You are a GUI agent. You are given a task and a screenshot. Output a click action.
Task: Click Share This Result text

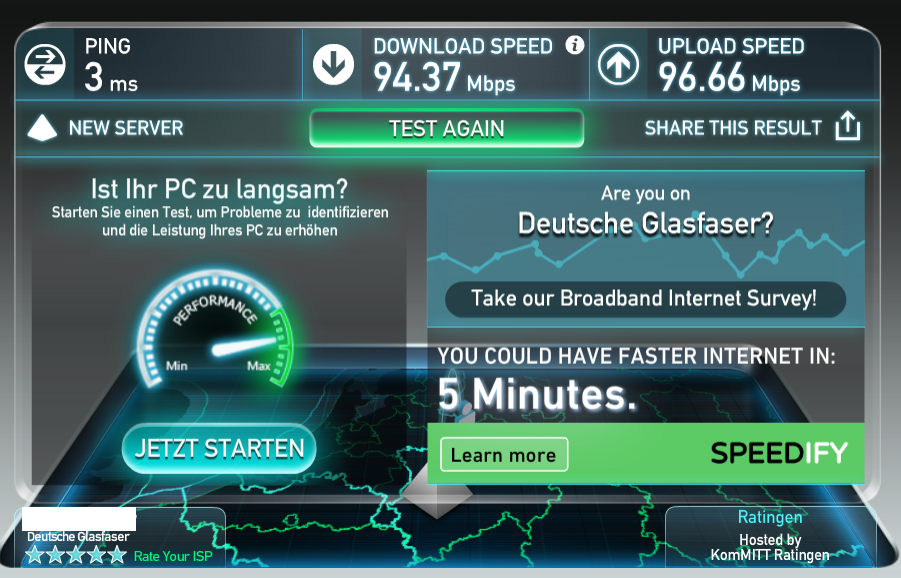point(733,128)
